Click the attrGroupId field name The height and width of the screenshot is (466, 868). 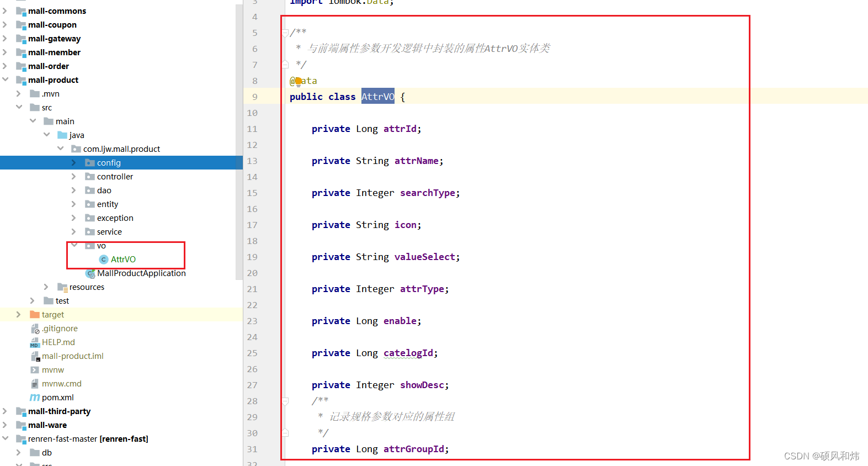click(414, 449)
